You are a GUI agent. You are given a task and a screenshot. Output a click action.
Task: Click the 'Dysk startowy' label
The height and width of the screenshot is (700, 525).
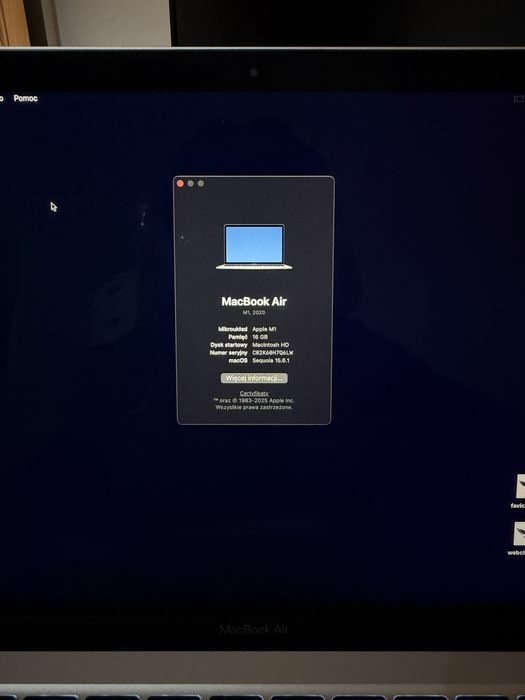(x=229, y=345)
